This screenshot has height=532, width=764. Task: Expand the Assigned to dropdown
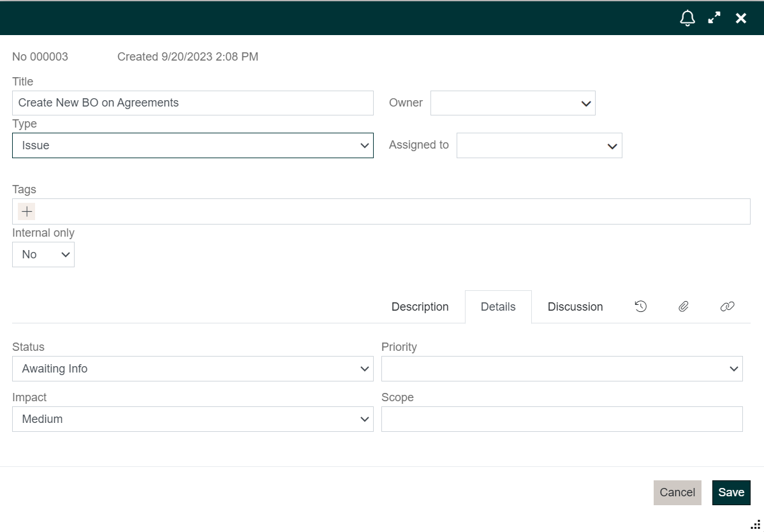[x=539, y=146]
